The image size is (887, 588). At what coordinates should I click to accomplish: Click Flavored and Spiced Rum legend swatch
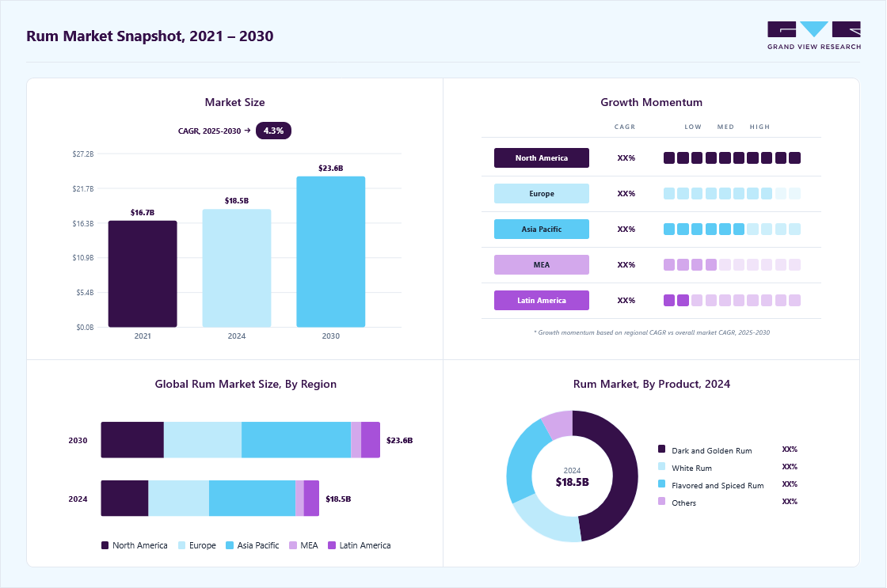pyautogui.click(x=662, y=484)
